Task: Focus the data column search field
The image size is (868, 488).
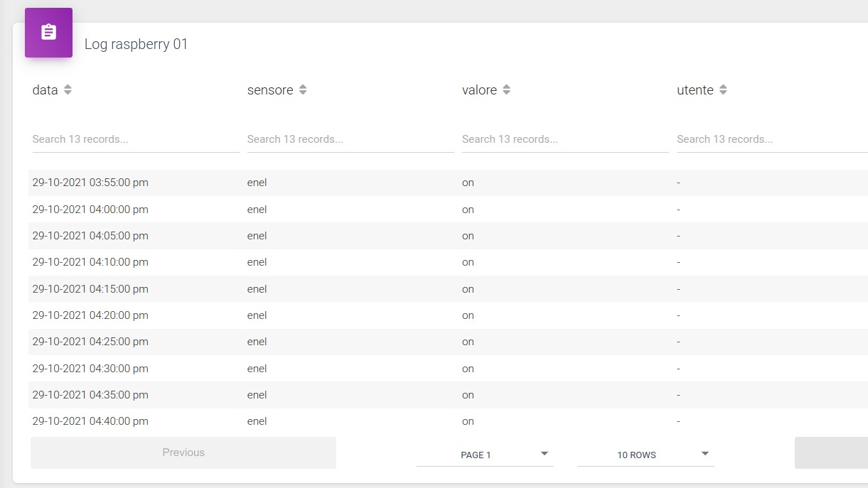Action: point(136,139)
